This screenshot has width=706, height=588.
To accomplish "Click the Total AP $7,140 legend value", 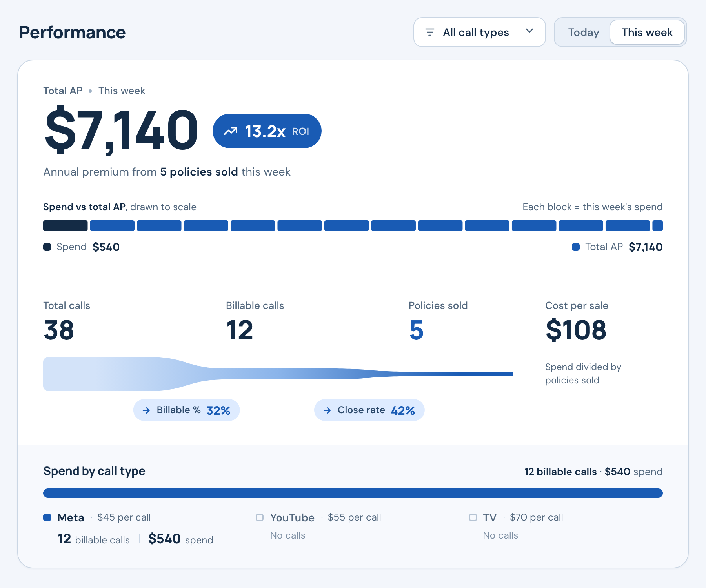I will pyautogui.click(x=645, y=247).
